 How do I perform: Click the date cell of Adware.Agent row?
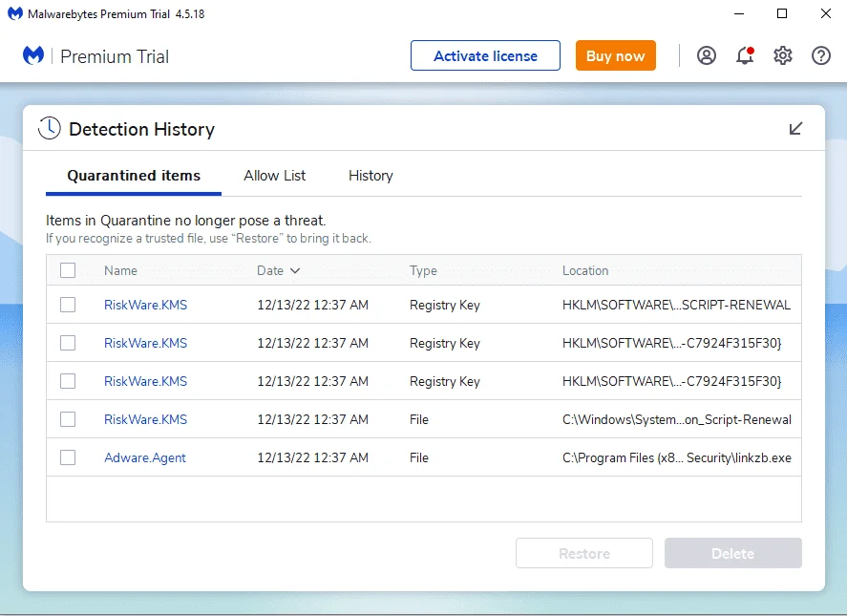(x=313, y=457)
